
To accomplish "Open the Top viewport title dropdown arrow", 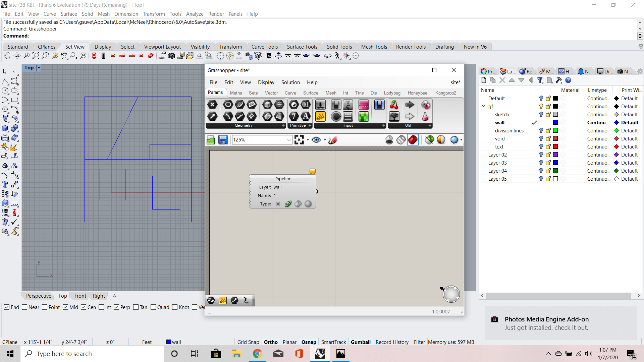I will click(x=39, y=68).
